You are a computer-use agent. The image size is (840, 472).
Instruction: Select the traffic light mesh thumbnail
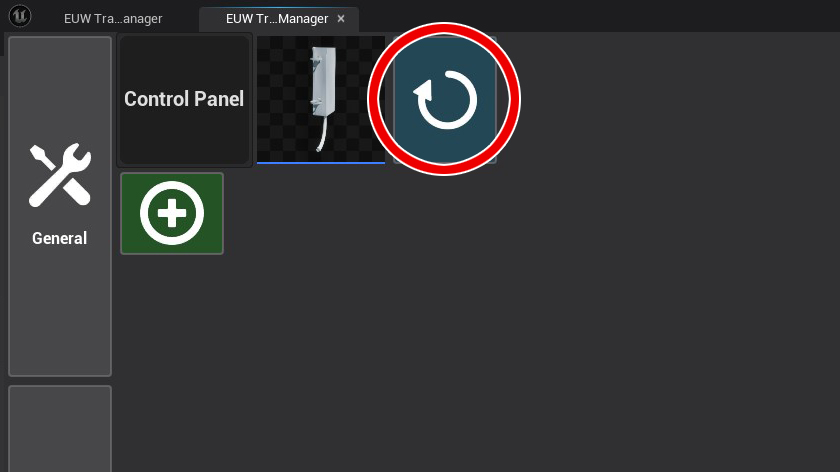point(321,100)
